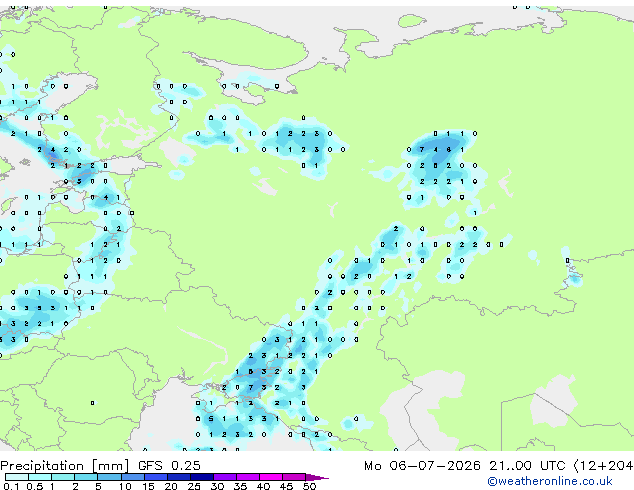634x490 pixels.
Task: Choose the 5–10 mm legend color
Action: coord(110,477)
